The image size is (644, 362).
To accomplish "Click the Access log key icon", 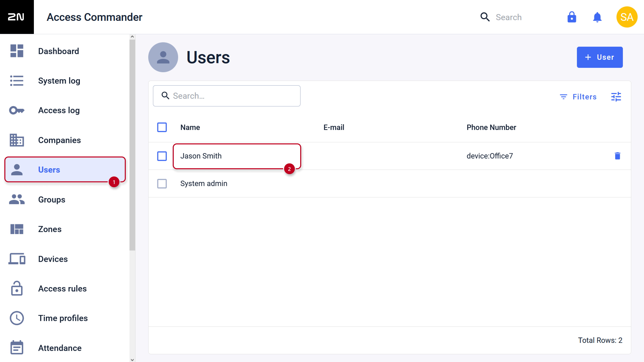I will click(x=17, y=110).
